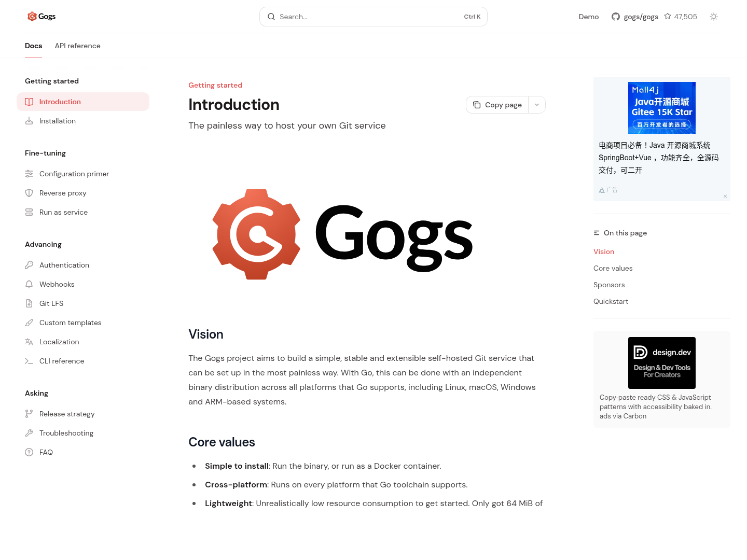This screenshot has width=747, height=560.
Task: Go to the Webhooks page
Action: click(x=83, y=284)
